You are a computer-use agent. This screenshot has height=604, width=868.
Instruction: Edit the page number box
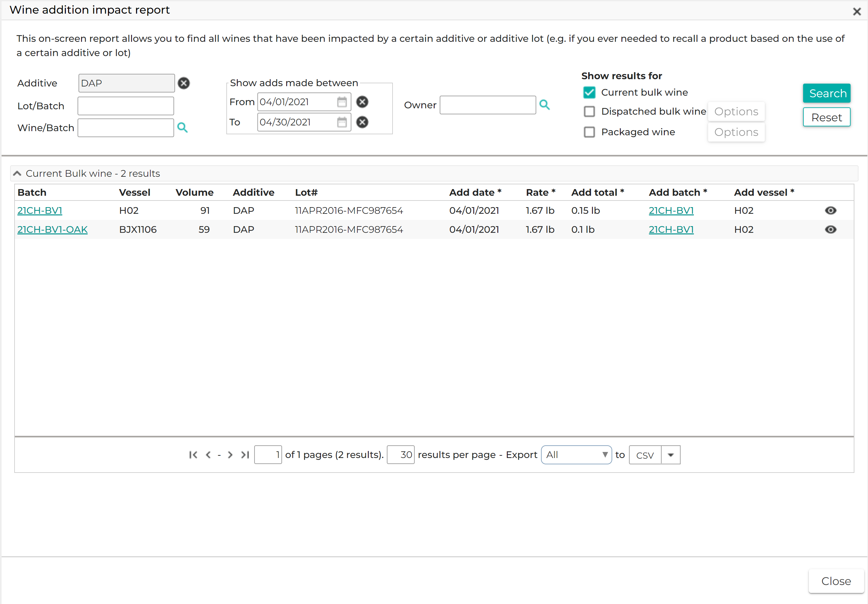[x=268, y=455]
